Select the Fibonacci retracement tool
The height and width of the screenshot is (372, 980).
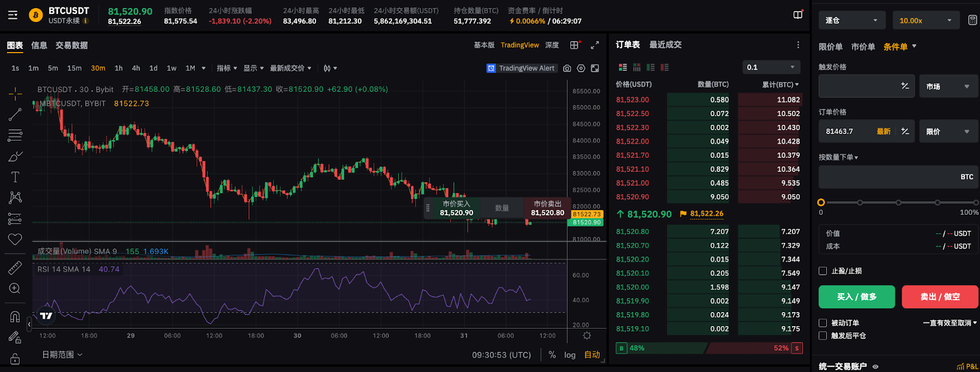[x=15, y=135]
